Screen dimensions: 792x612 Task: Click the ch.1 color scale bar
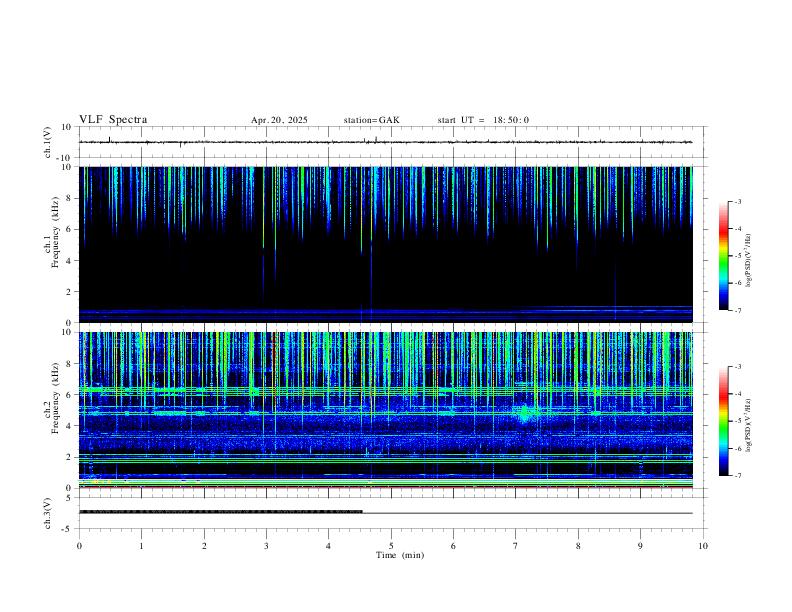click(x=724, y=256)
